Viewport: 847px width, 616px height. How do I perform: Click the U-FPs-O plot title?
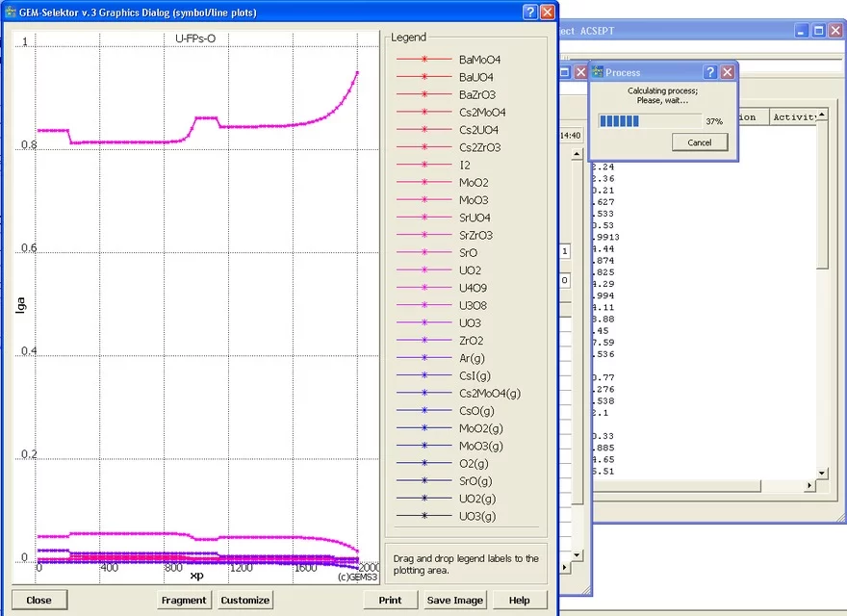coord(195,38)
